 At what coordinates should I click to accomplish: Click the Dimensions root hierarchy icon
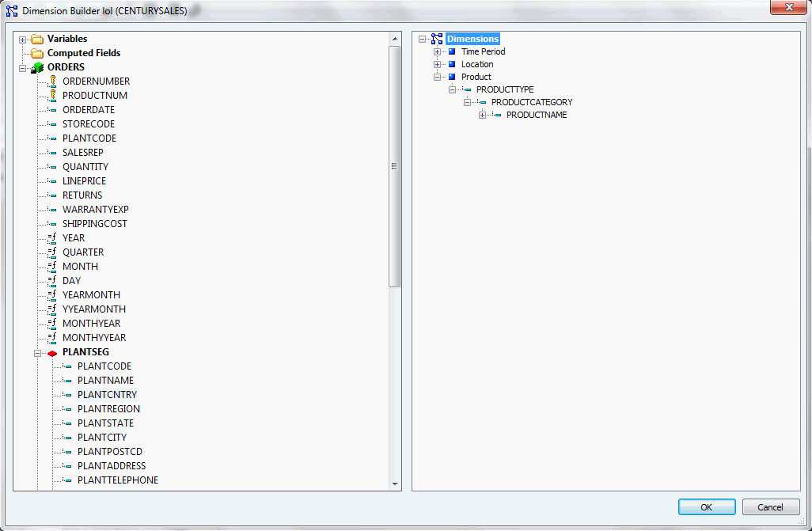point(437,39)
